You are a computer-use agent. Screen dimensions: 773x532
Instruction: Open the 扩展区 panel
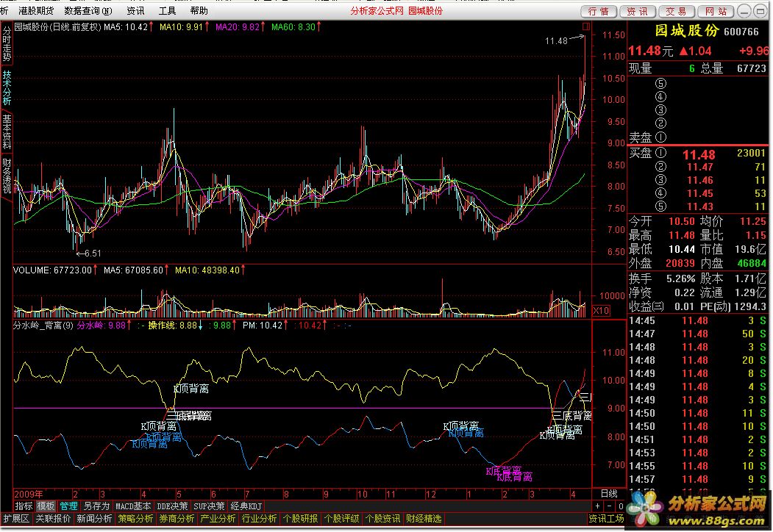(x=16, y=519)
